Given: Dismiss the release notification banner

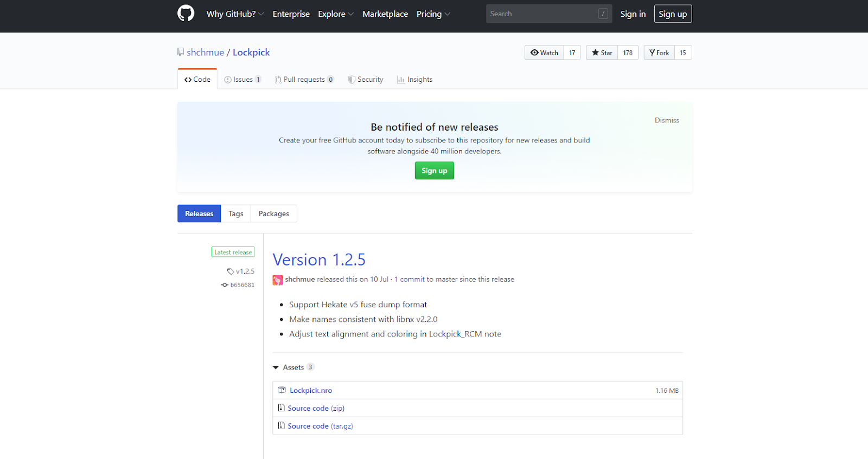Looking at the screenshot, I should 667,120.
